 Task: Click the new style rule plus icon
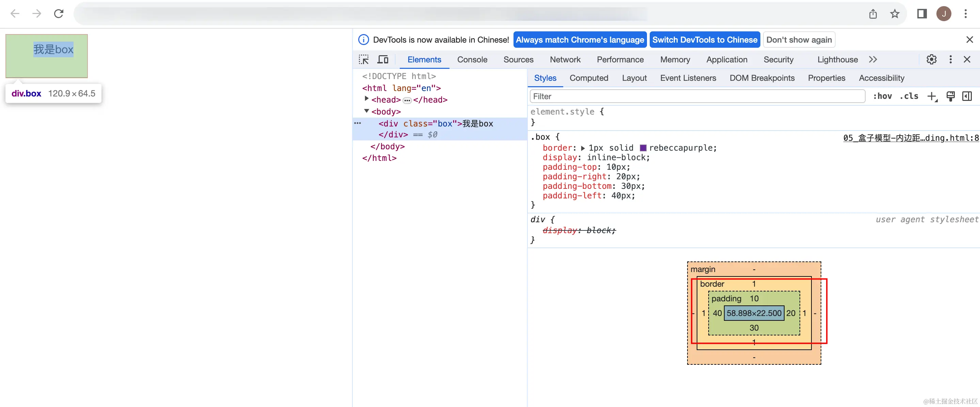coord(932,96)
